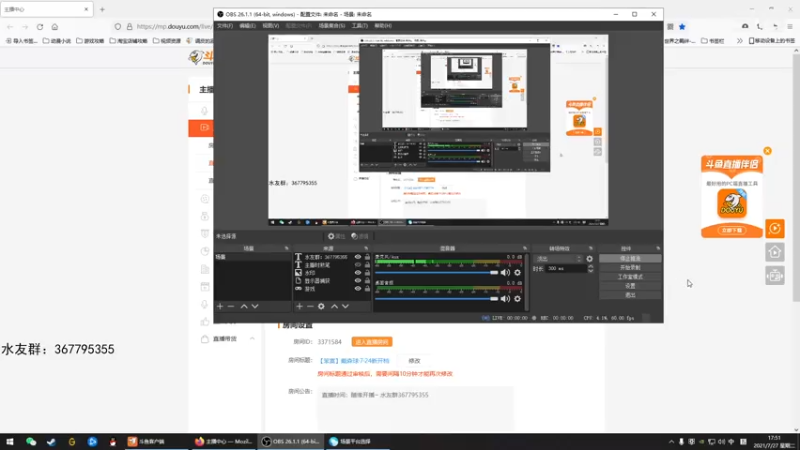
Task: Toggle the lock on the 水印 image source
Action: pyautogui.click(x=367, y=273)
